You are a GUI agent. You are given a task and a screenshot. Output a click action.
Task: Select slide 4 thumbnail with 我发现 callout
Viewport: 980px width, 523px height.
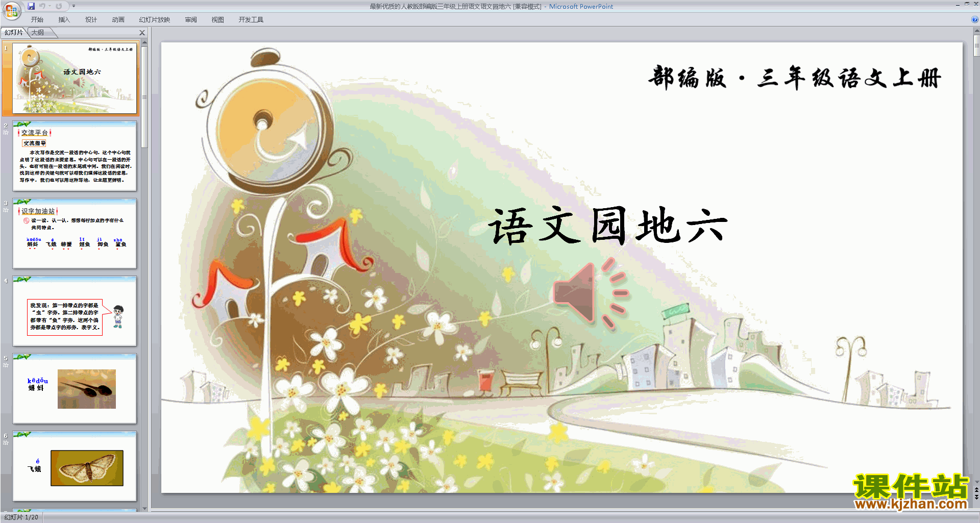[75, 311]
